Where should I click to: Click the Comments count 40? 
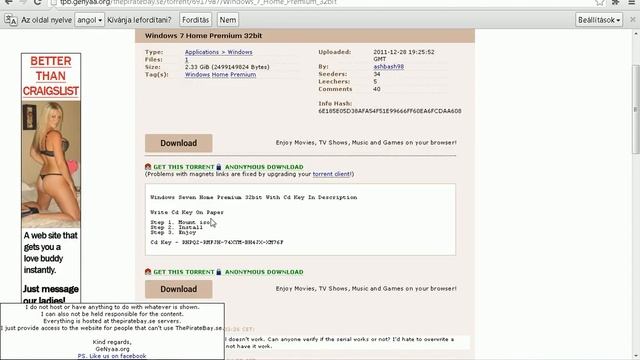377,89
